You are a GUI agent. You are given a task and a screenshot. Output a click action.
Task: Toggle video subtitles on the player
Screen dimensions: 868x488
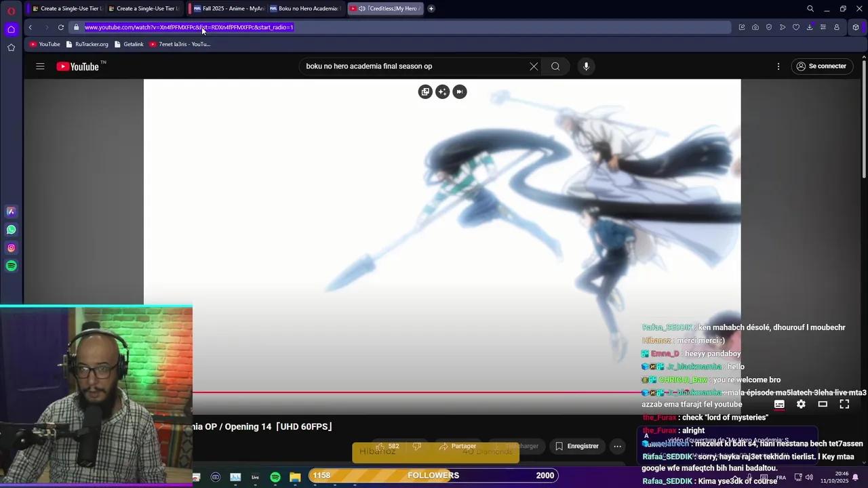click(779, 404)
